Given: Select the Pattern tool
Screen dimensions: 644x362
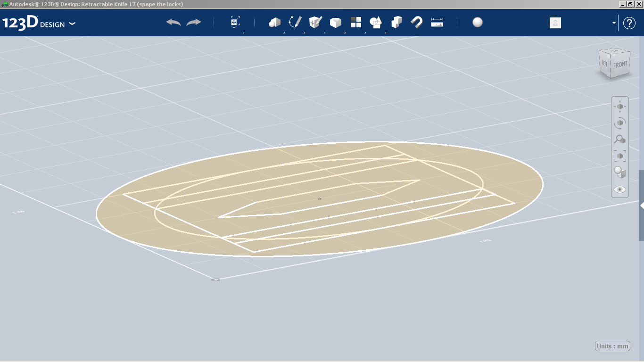Looking at the screenshot, I should point(355,22).
